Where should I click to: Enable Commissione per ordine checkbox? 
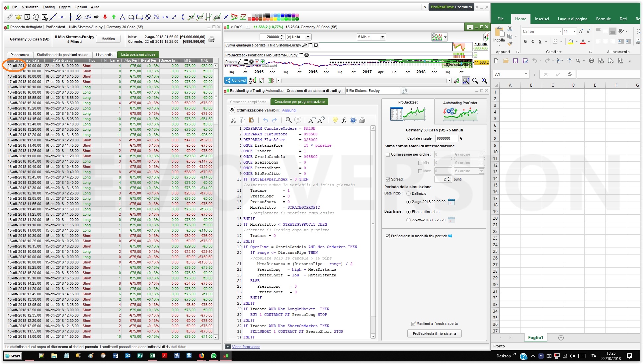click(x=388, y=154)
